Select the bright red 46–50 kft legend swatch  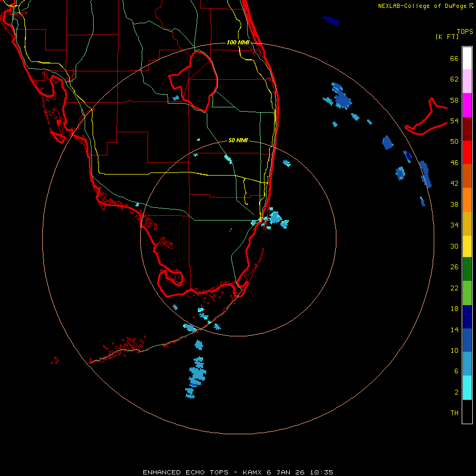[x=467, y=152]
